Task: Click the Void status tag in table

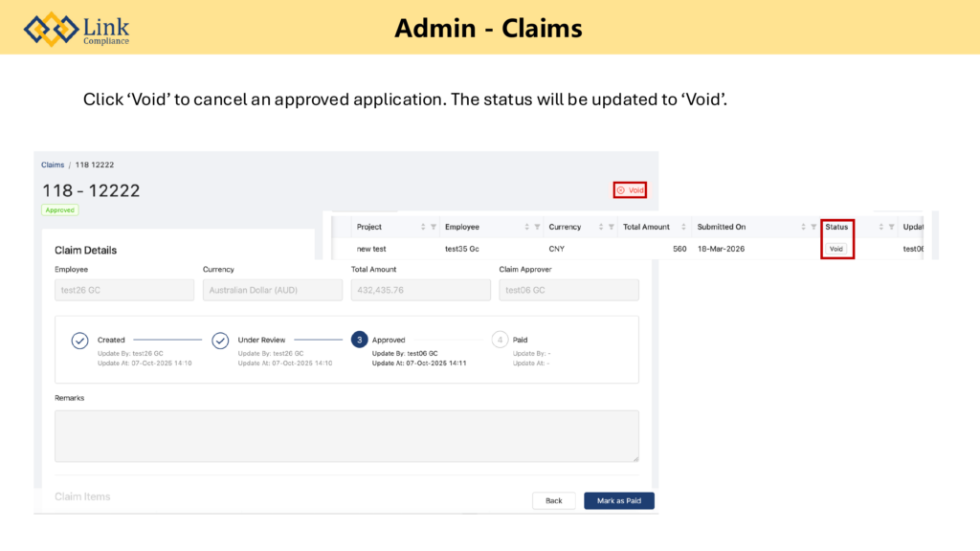Action: 836,249
